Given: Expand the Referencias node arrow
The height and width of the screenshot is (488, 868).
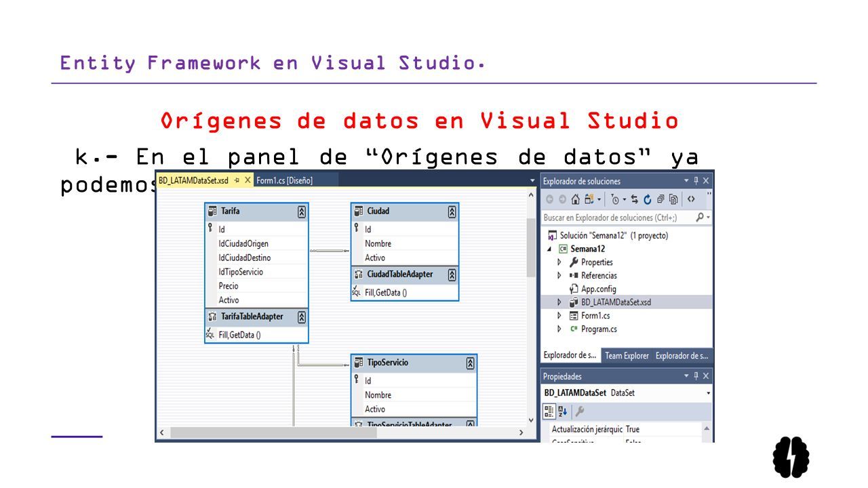Looking at the screenshot, I should [x=559, y=276].
